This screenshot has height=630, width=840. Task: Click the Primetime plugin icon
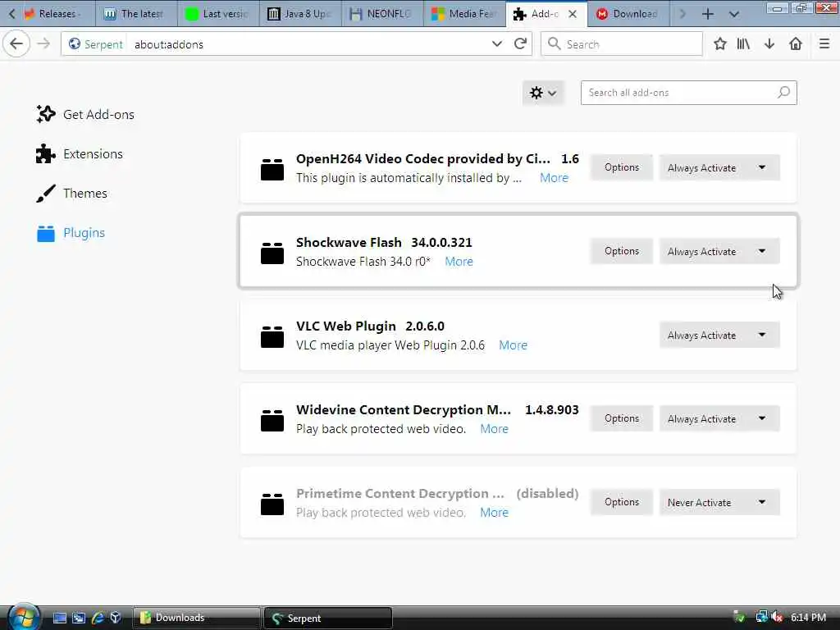[x=272, y=503]
